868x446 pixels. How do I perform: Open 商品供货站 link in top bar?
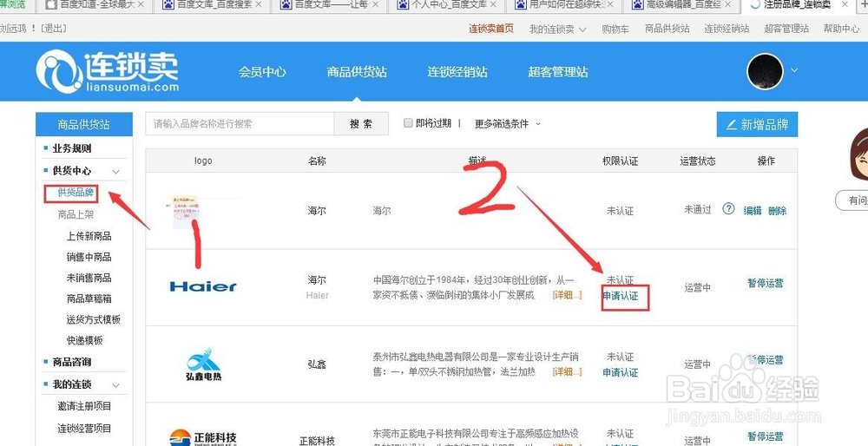[667, 29]
